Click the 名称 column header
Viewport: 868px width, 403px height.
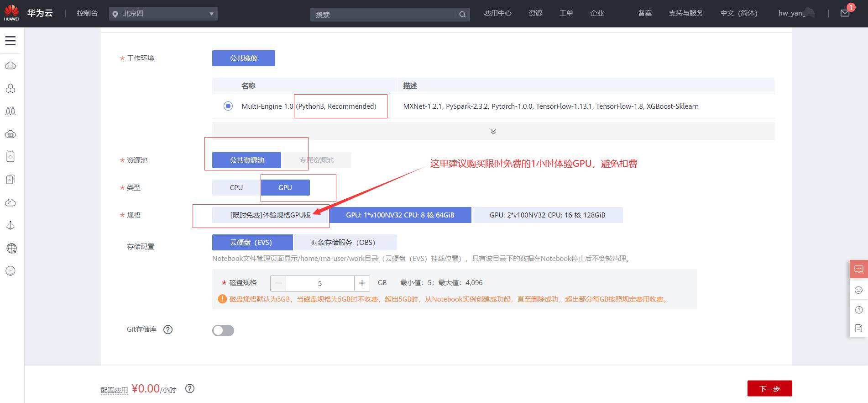click(x=248, y=86)
